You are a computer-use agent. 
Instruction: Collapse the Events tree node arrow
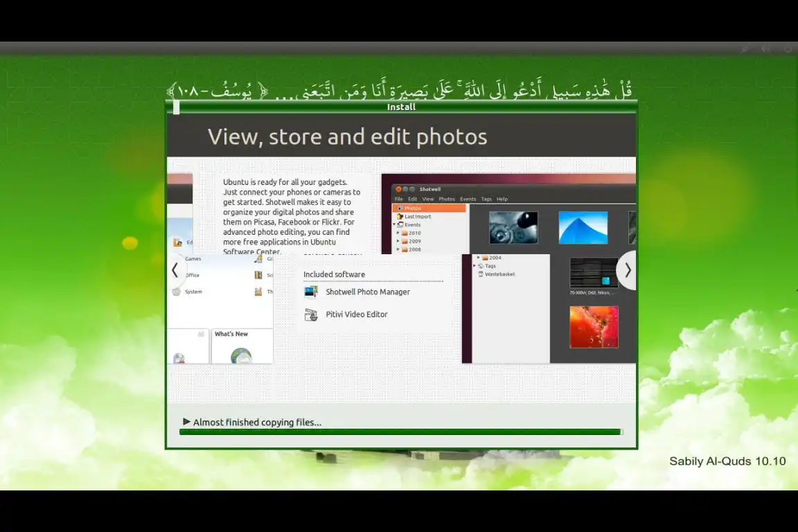(394, 224)
